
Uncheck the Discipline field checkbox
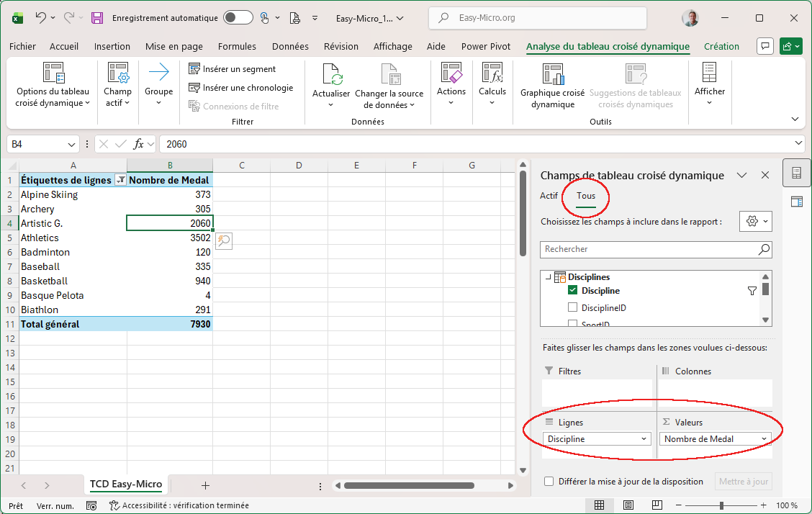pos(573,291)
